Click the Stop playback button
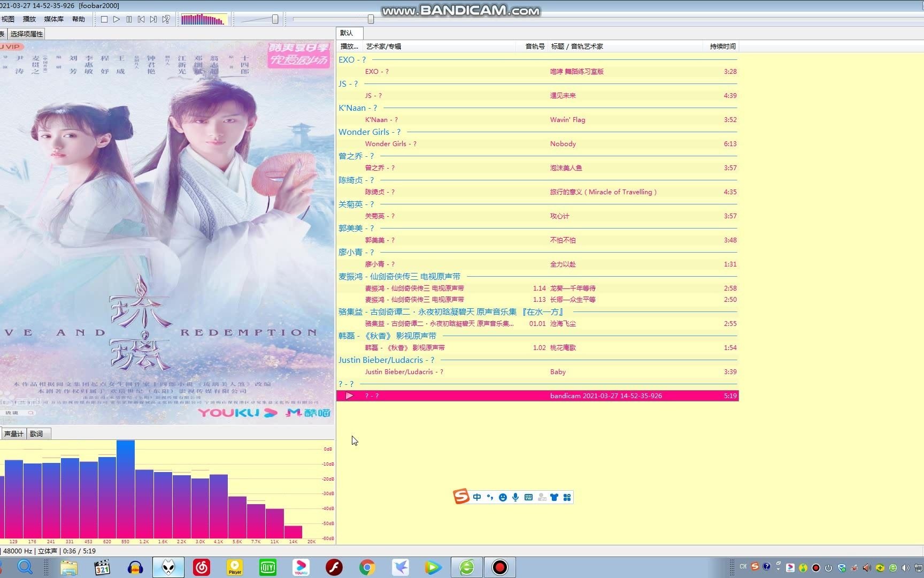Image resolution: width=924 pixels, height=578 pixels. [x=104, y=19]
